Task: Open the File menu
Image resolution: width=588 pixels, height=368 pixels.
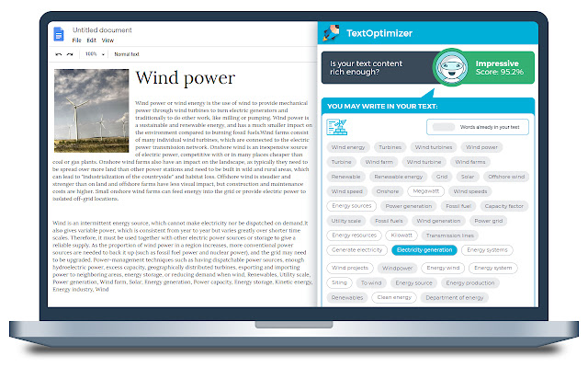Action: pyautogui.click(x=76, y=40)
